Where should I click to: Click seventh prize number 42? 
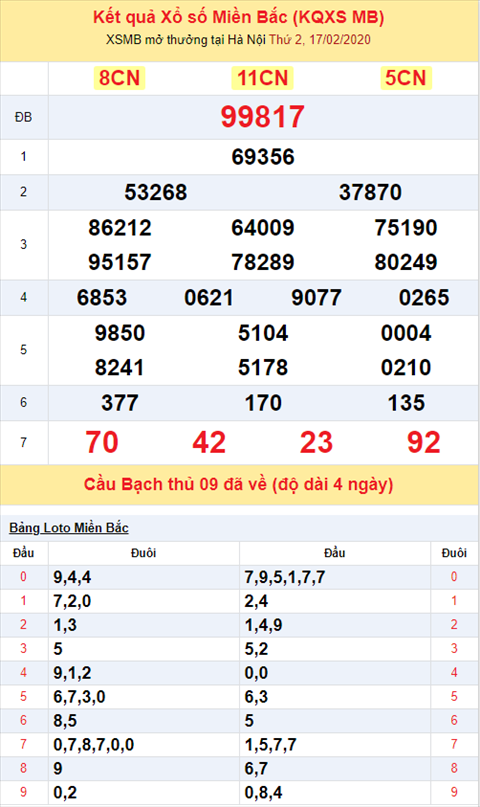[209, 443]
